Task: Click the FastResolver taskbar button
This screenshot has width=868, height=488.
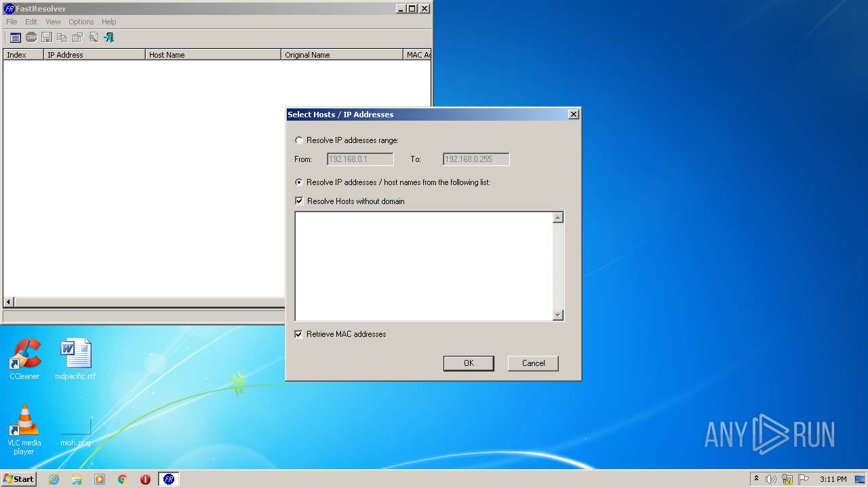Action: (169, 479)
